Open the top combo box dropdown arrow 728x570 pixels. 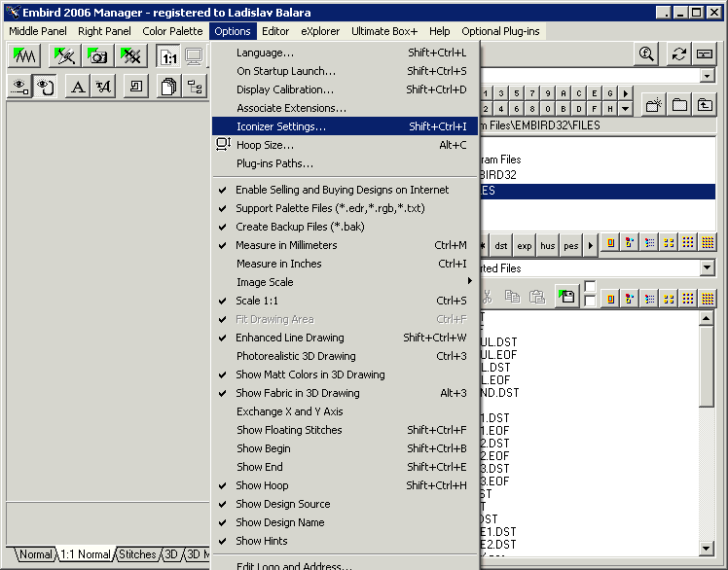[708, 76]
